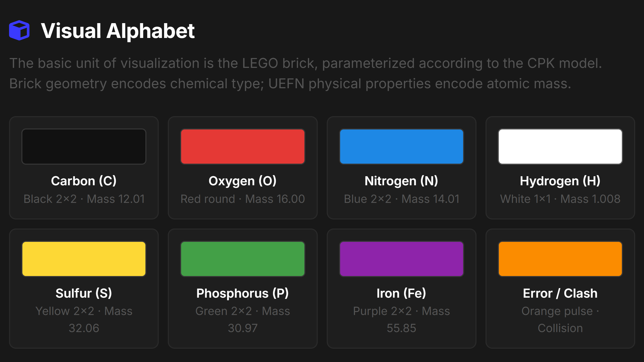Image resolution: width=644 pixels, height=362 pixels.
Task: Click the Error / Clash card title
Action: pyautogui.click(x=560, y=293)
